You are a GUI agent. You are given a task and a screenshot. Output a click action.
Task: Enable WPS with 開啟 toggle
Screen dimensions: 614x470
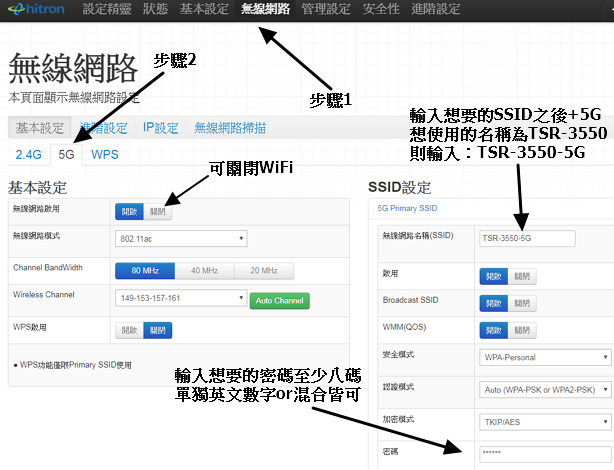tap(129, 330)
